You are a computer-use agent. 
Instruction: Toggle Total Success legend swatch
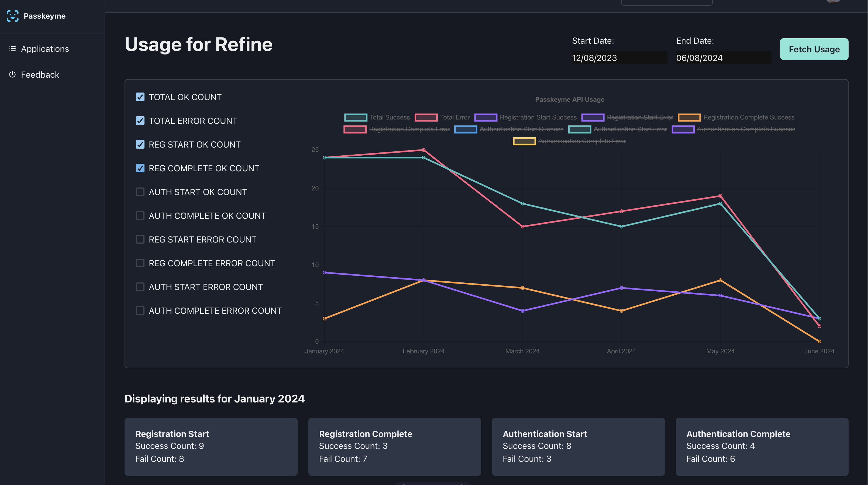tap(356, 117)
